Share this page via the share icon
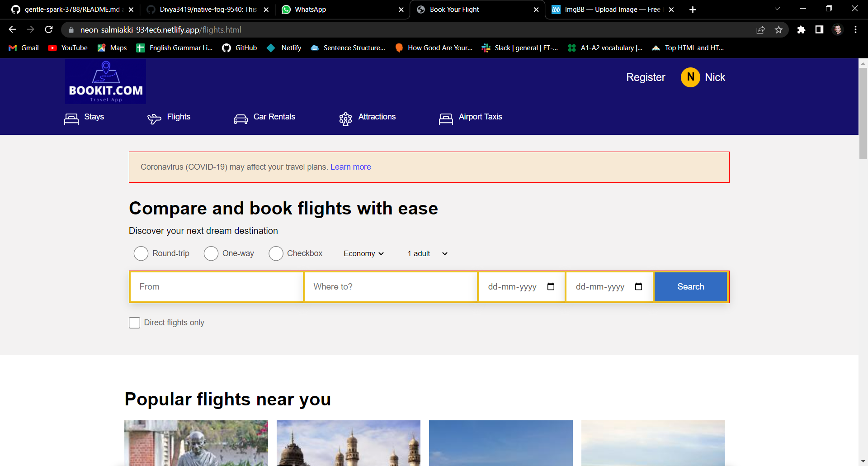This screenshot has width=868, height=466. coord(760,29)
